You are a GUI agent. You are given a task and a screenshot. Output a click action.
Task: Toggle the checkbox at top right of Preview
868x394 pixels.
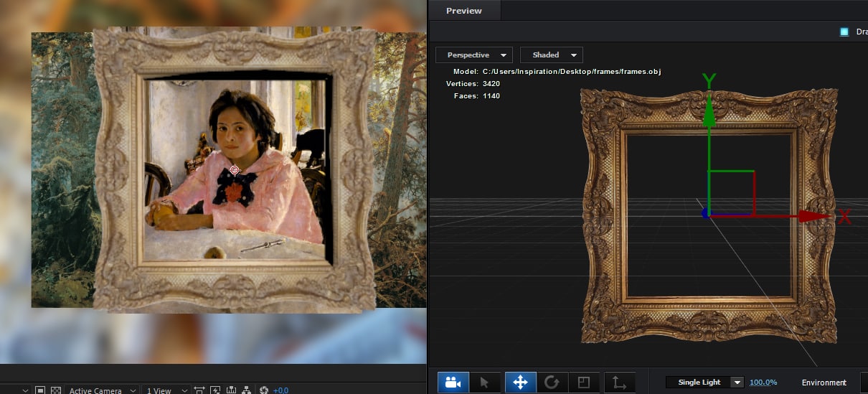(x=844, y=32)
